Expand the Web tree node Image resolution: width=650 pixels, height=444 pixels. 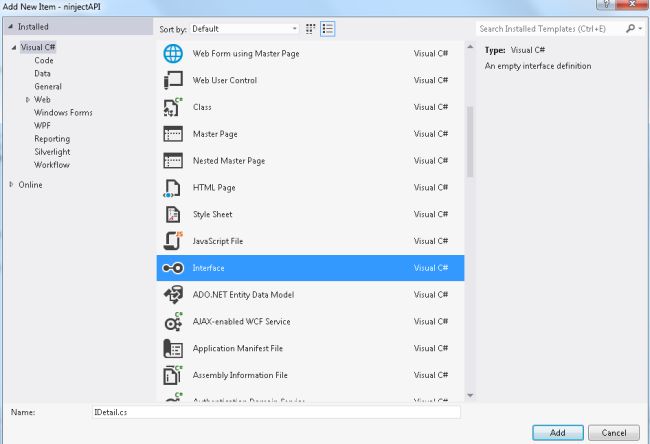click(28, 99)
